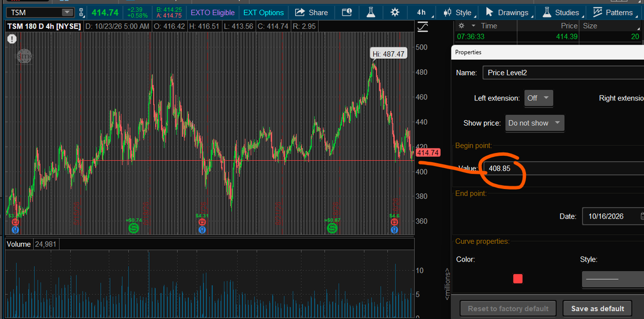This screenshot has width=644, height=319.
Task: Click the Share button
Action: (x=312, y=12)
